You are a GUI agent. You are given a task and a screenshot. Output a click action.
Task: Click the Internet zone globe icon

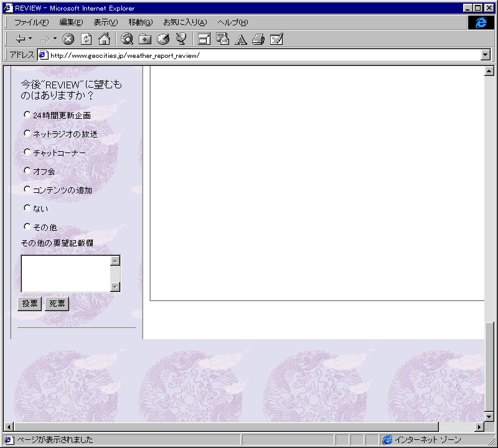[x=387, y=440]
